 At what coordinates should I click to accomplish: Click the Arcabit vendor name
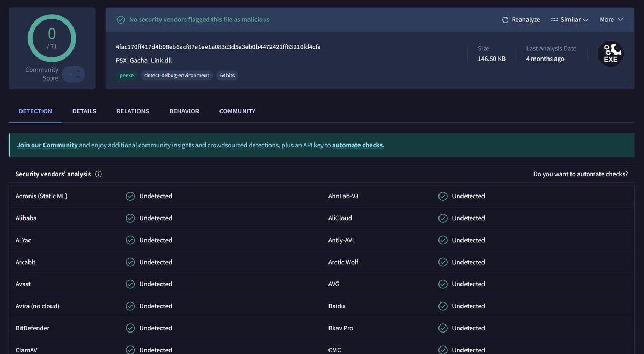pos(26,262)
